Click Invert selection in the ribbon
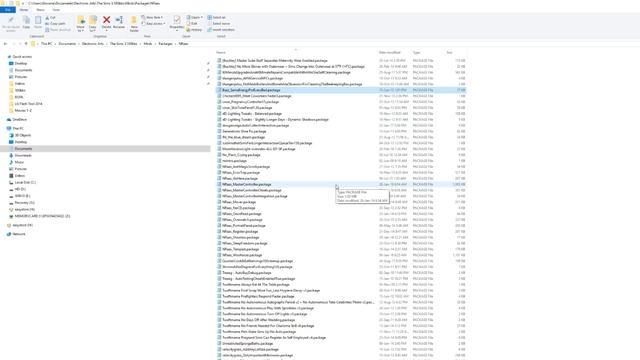Viewport: 640px width, 360px height. tap(221, 30)
